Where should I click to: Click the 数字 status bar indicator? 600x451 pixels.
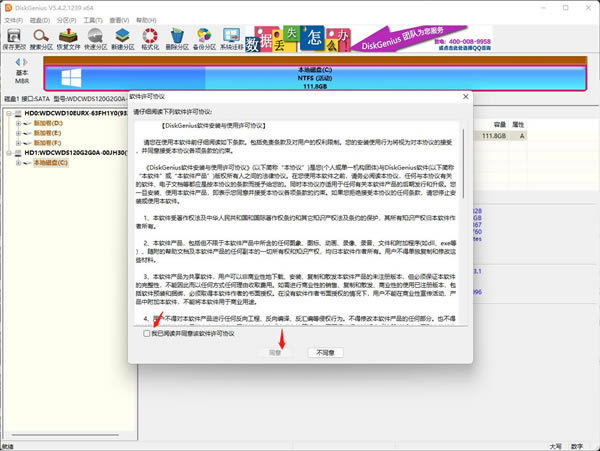577,446
